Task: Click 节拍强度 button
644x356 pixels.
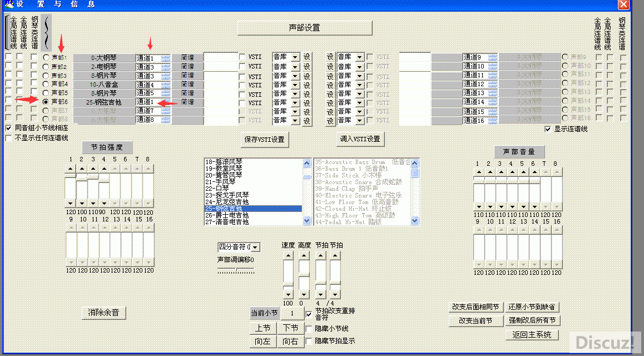Action: 106,147
